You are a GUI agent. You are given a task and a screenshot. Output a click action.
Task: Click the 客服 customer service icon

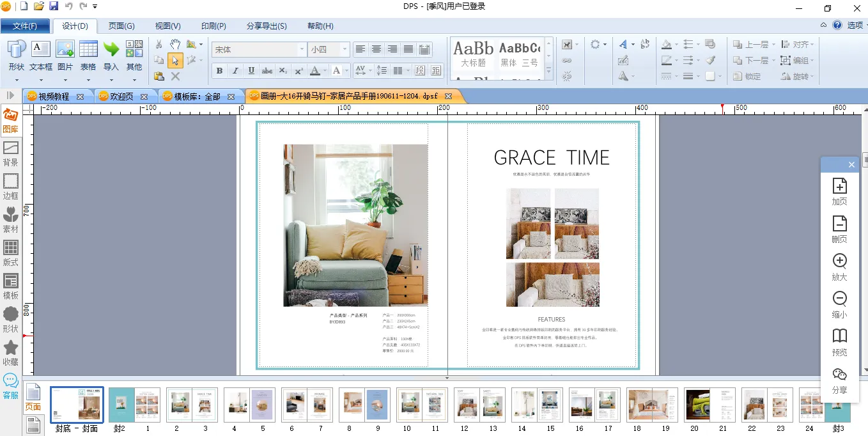tap(11, 385)
